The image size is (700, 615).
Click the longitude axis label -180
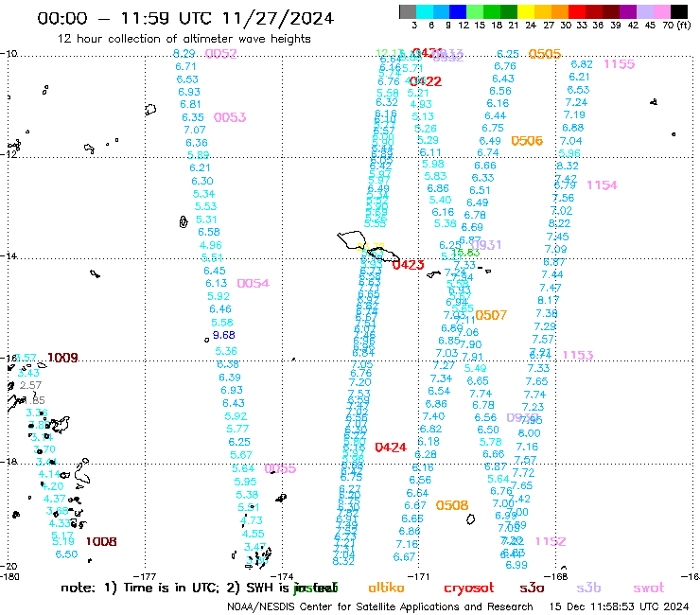coord(9,576)
